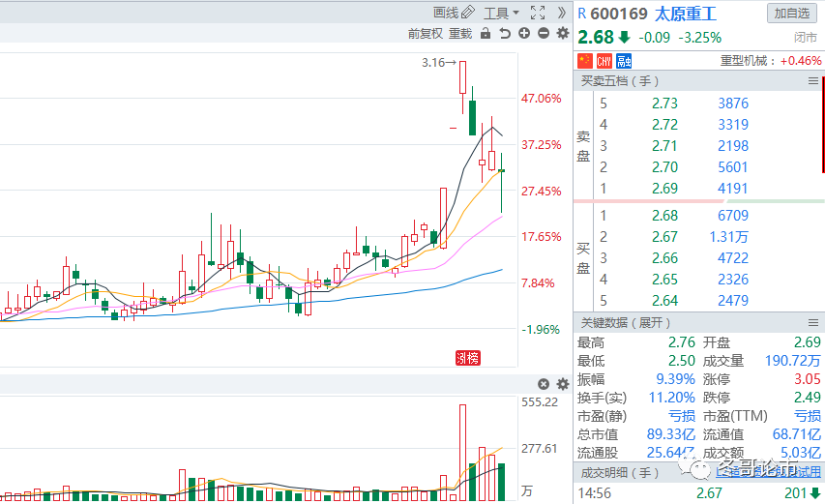Click the 涨停 value 3.05
The image size is (825, 504).
(x=808, y=379)
